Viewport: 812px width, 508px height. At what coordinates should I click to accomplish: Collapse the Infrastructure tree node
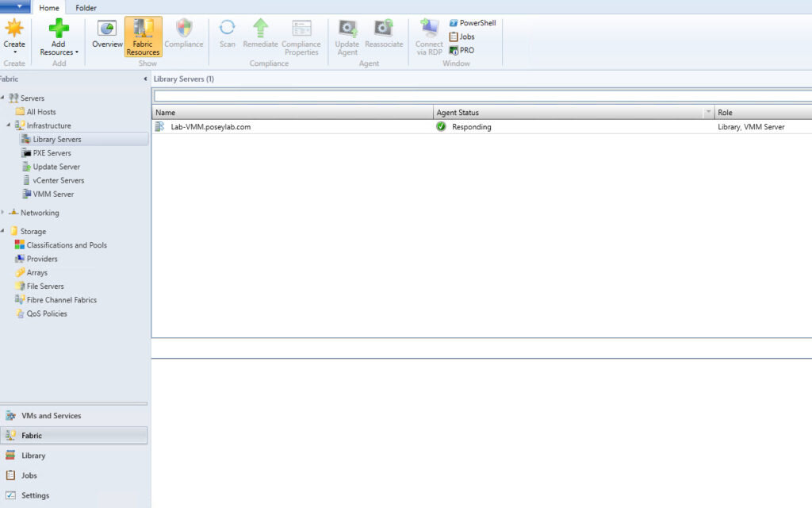pos(8,125)
